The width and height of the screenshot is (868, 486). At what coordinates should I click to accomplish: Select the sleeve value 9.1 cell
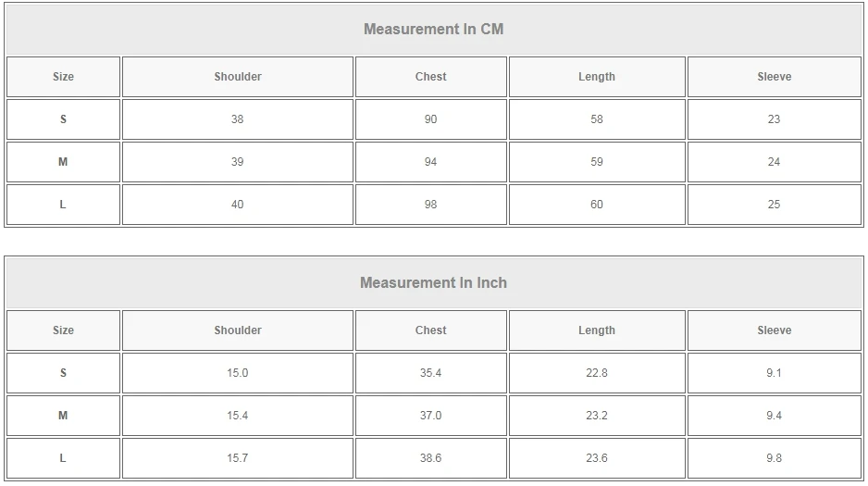coord(774,373)
